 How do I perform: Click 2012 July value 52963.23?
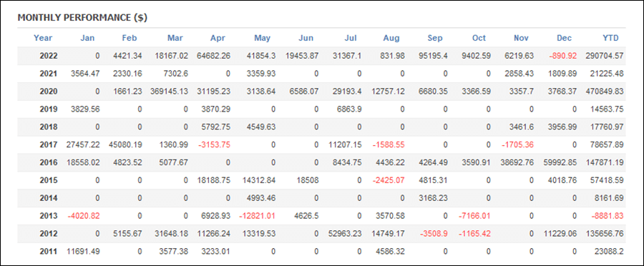(345, 233)
